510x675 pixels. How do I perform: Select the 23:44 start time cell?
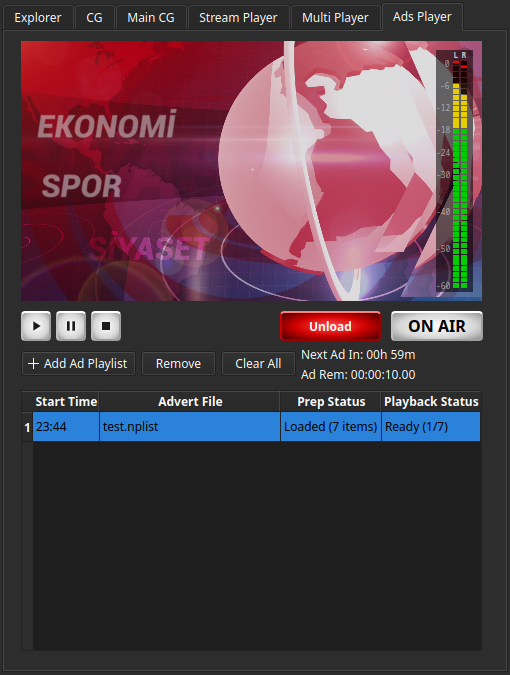pyautogui.click(x=66, y=427)
